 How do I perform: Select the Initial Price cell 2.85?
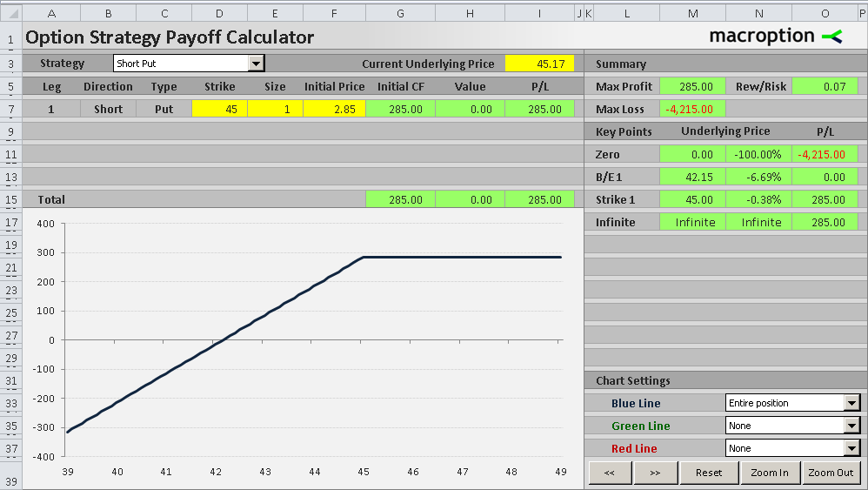[334, 109]
